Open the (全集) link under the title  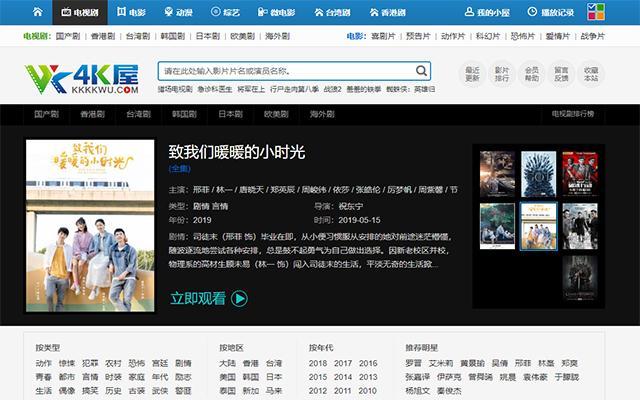180,169
